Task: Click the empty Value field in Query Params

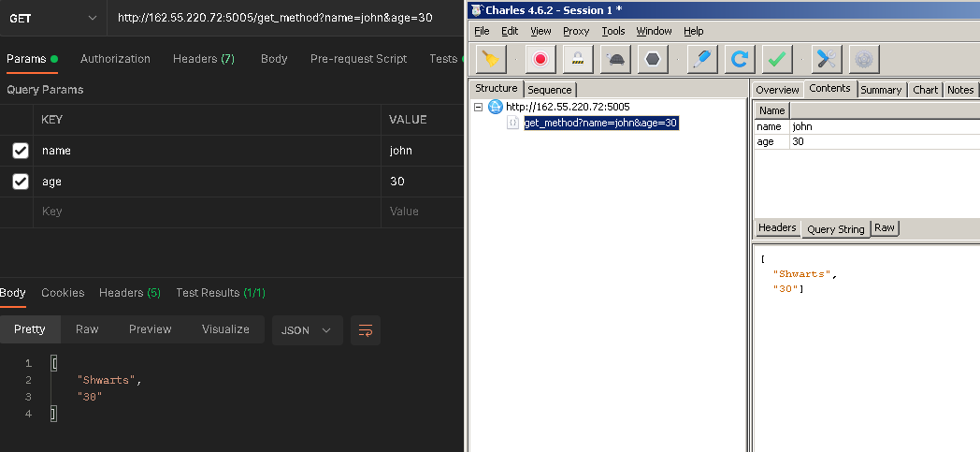Action: pos(423,211)
